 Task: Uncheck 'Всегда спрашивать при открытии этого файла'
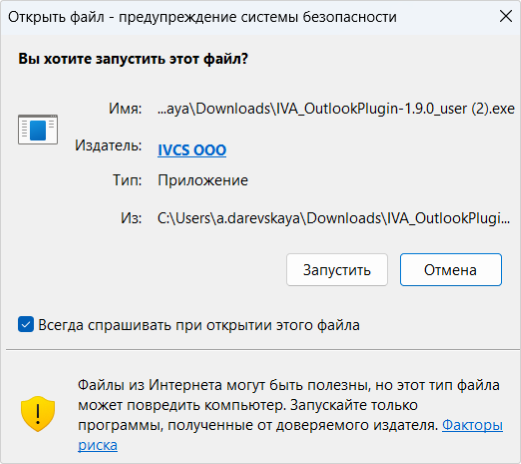point(26,324)
